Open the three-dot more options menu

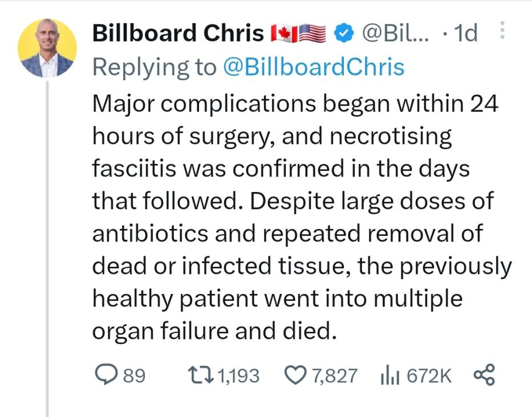(502, 31)
